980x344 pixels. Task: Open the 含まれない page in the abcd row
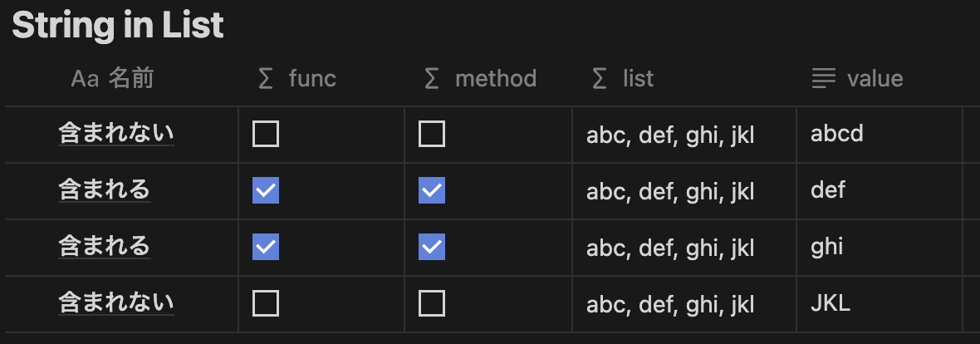click(116, 133)
